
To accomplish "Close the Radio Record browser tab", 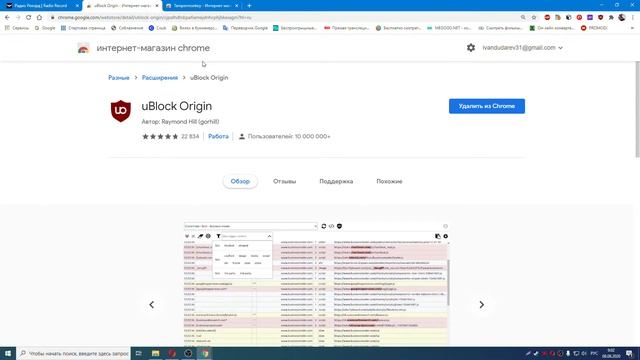I will point(77,6).
